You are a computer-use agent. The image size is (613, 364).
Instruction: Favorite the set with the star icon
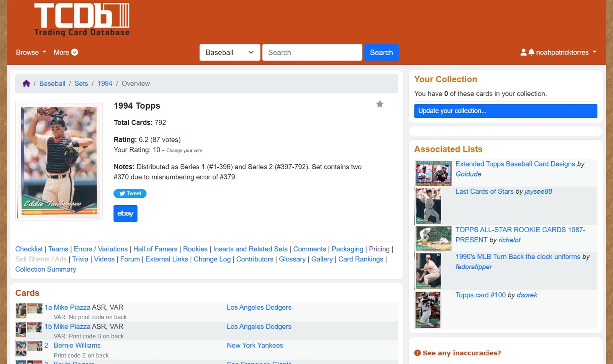click(x=380, y=104)
